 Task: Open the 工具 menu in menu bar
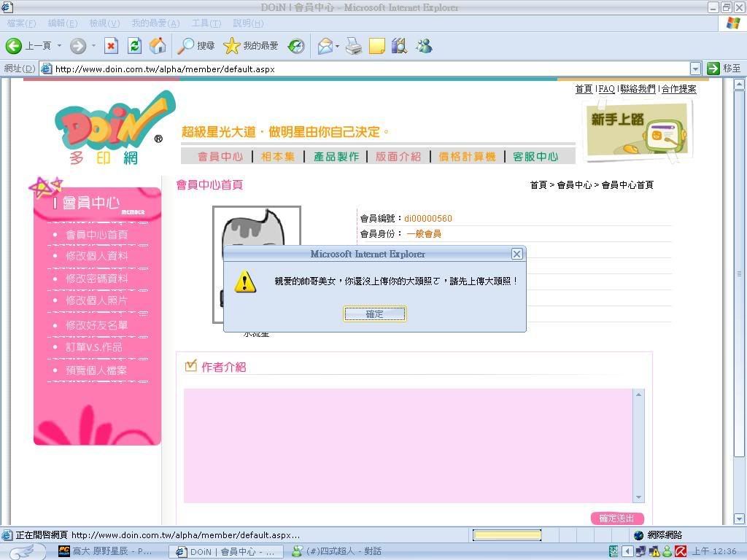point(206,23)
